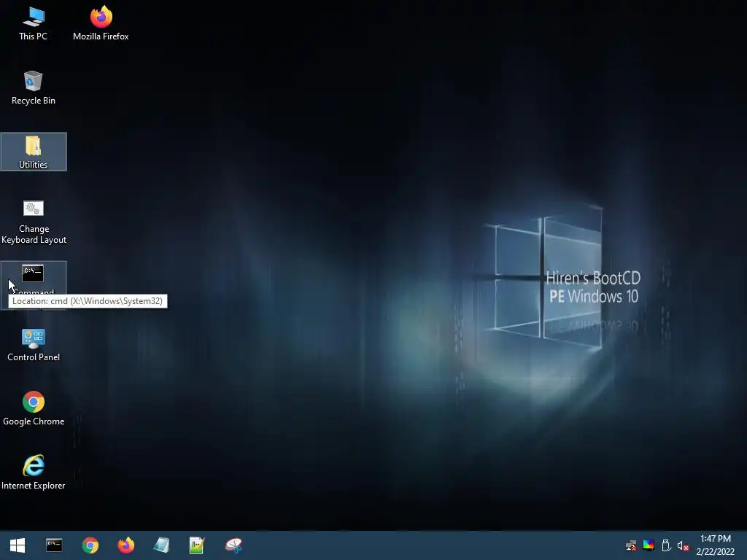Launch Mozilla Firefox from the desktop

click(101, 24)
